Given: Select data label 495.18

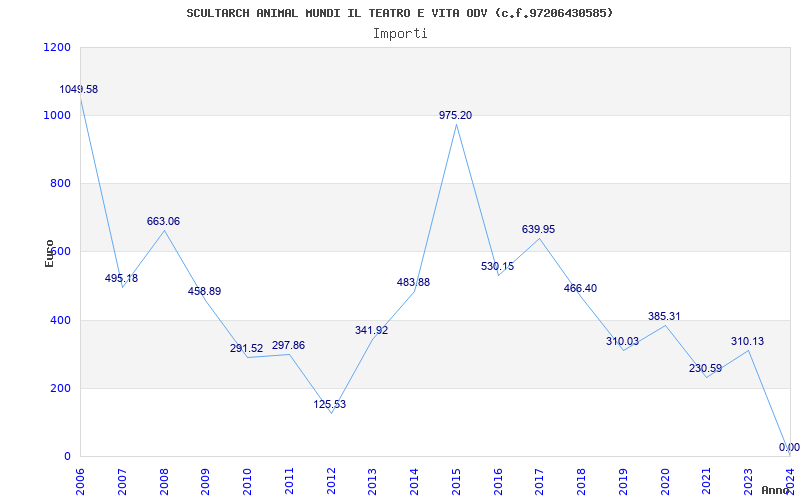Looking at the screenshot, I should 121,279.
